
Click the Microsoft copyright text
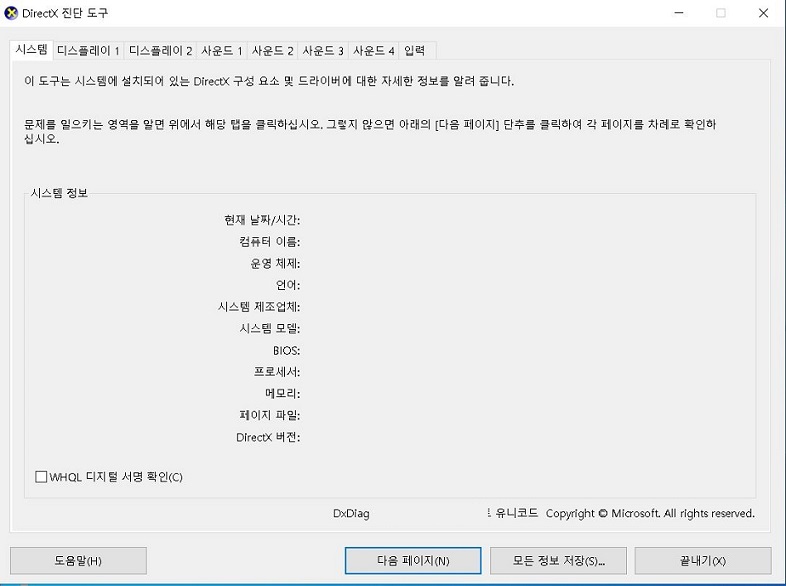650,513
